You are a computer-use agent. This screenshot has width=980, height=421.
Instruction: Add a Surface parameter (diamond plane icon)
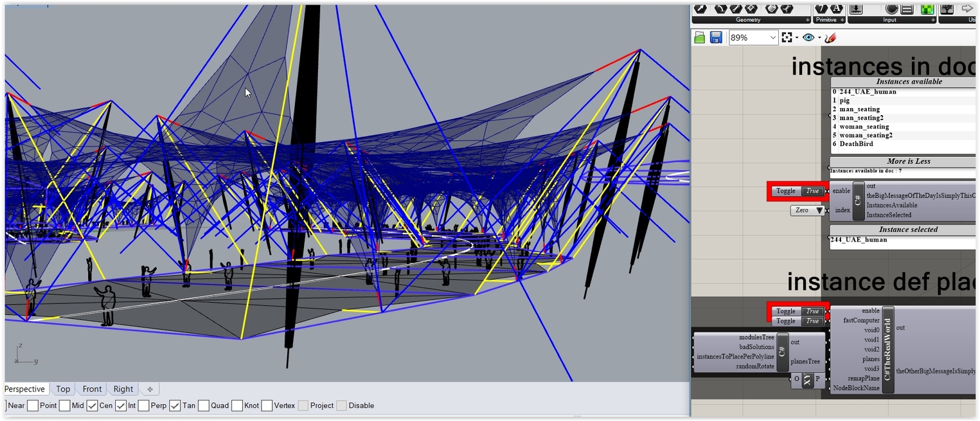(751, 8)
